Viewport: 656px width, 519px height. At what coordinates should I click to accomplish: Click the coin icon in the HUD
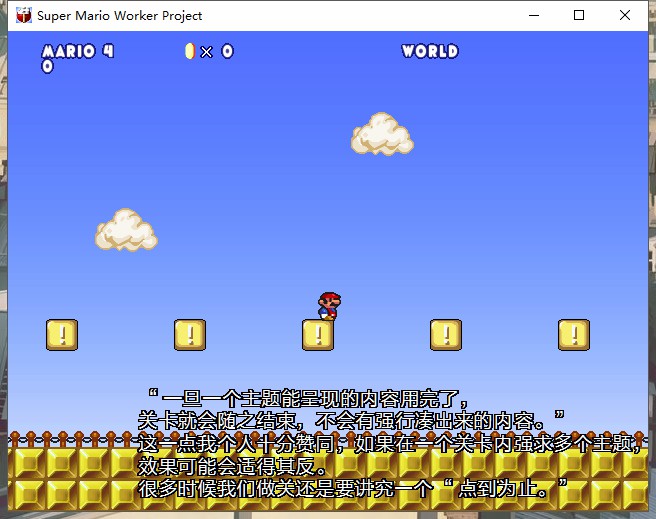(190, 51)
